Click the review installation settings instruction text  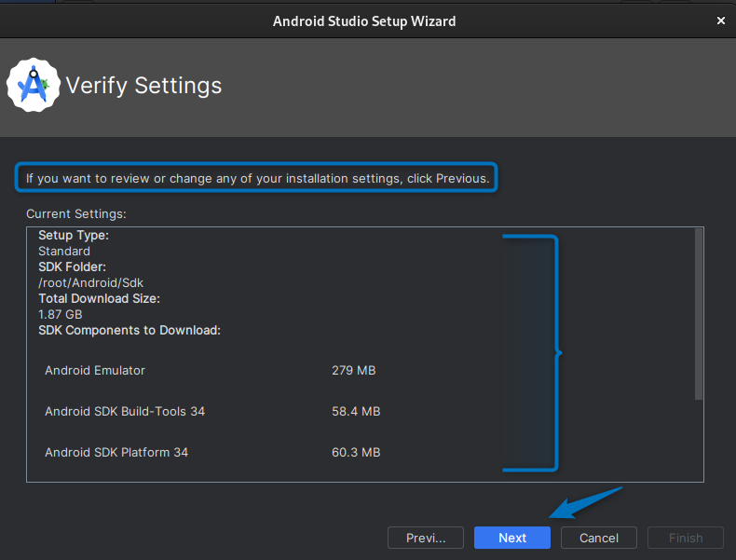[257, 178]
